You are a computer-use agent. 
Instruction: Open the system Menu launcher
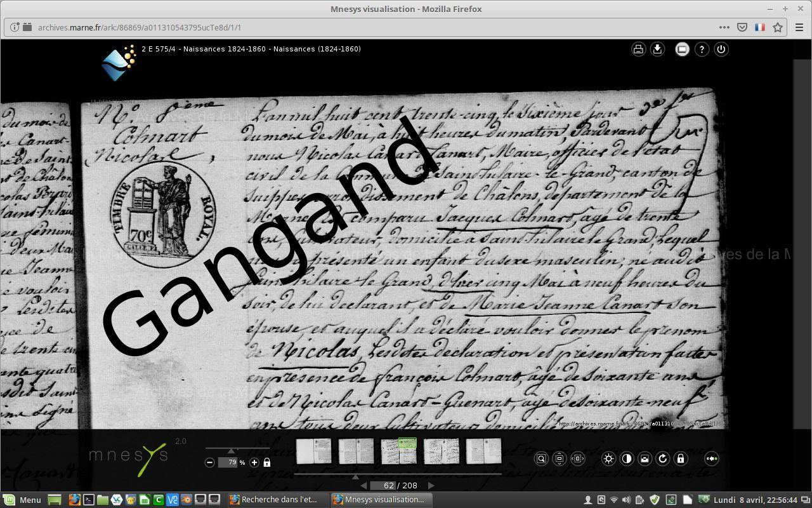click(x=23, y=500)
